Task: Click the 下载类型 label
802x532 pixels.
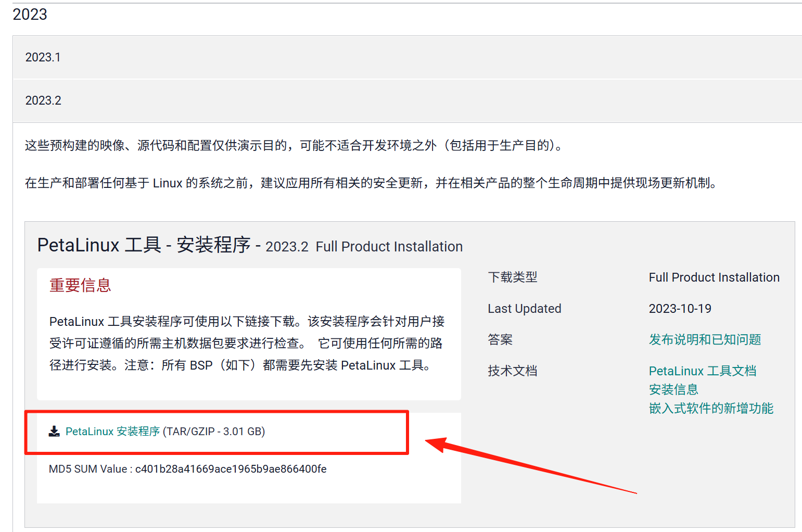Action: [513, 277]
